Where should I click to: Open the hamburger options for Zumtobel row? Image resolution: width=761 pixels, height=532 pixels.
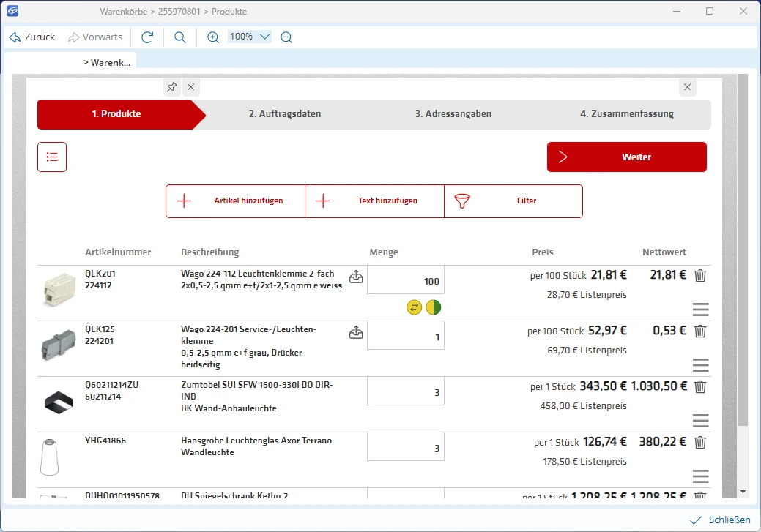(700, 420)
